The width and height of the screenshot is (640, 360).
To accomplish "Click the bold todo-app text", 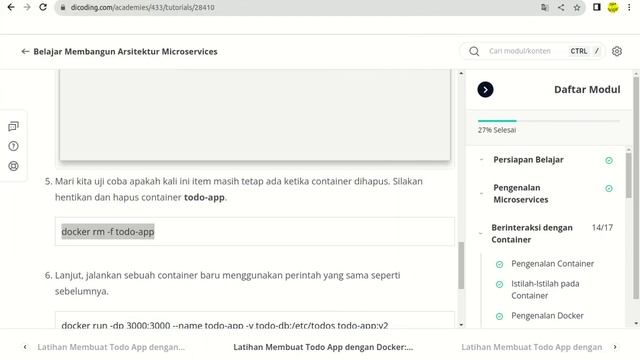I will click(x=204, y=197).
